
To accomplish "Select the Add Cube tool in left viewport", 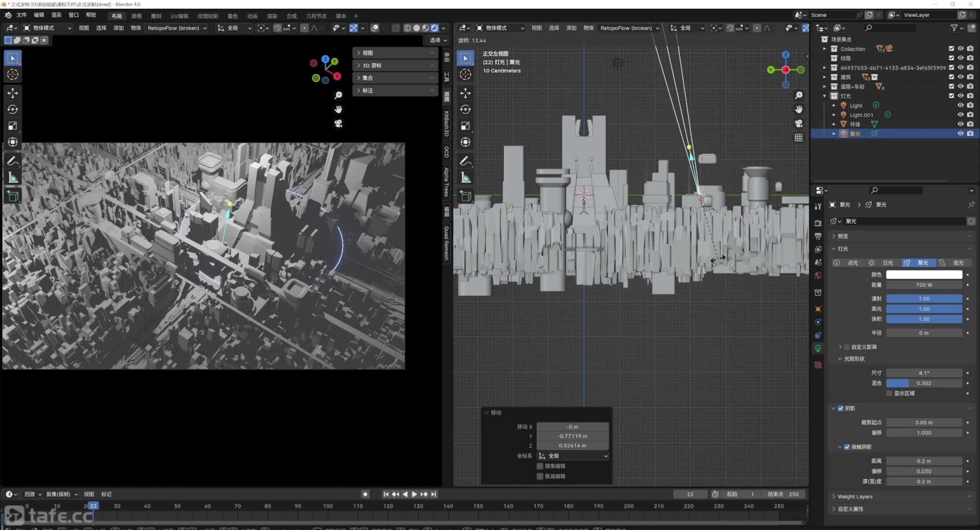I will click(13, 196).
